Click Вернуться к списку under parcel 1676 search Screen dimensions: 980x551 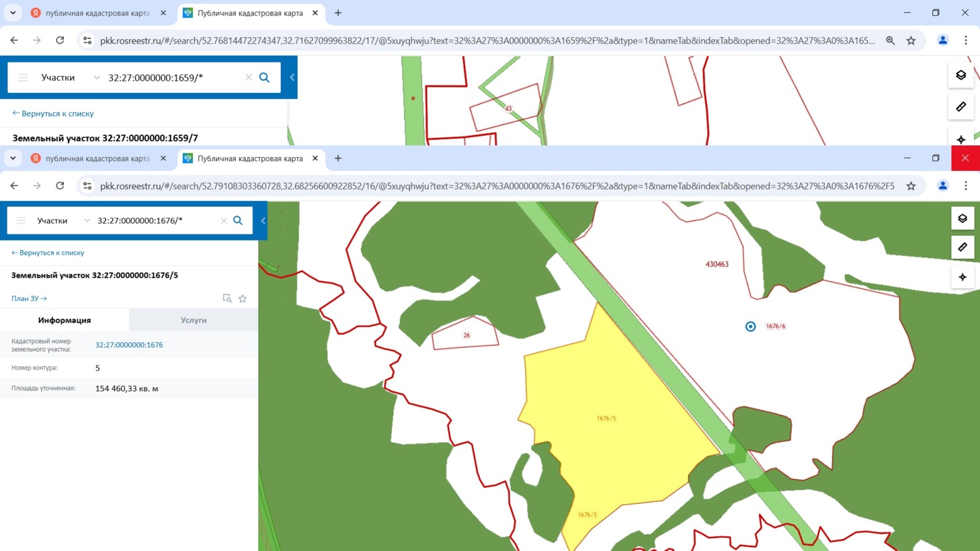(48, 253)
